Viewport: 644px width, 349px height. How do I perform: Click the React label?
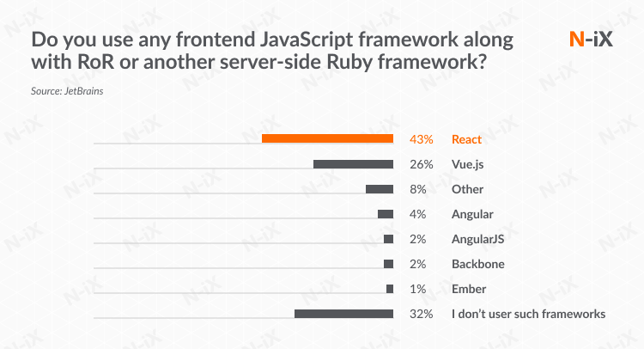coord(467,139)
